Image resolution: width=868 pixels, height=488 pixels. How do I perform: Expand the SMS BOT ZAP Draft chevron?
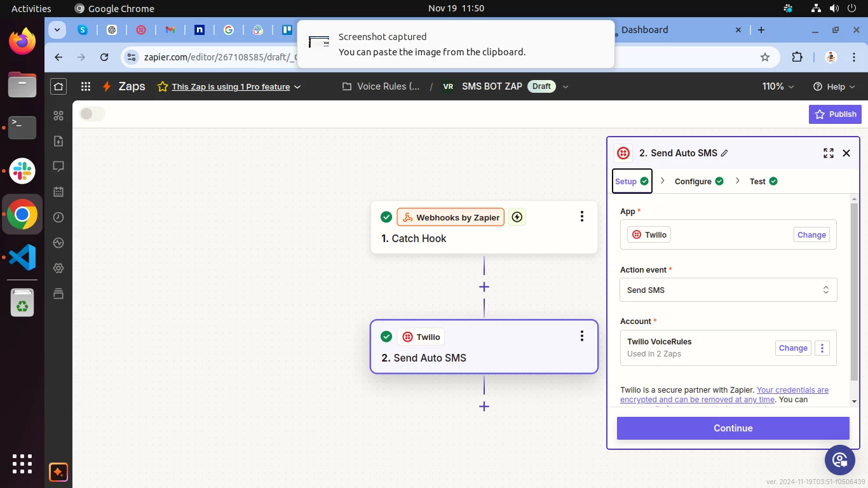coord(566,86)
